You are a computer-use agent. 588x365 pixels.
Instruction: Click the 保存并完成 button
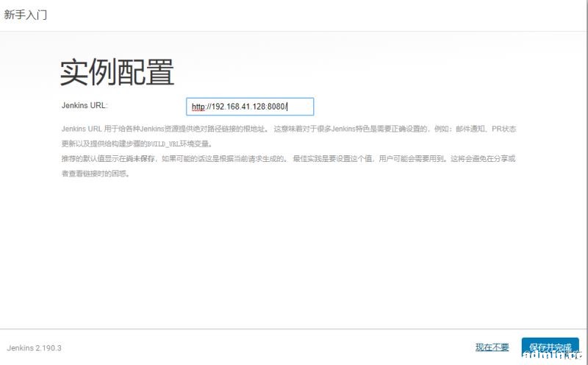tap(550, 347)
